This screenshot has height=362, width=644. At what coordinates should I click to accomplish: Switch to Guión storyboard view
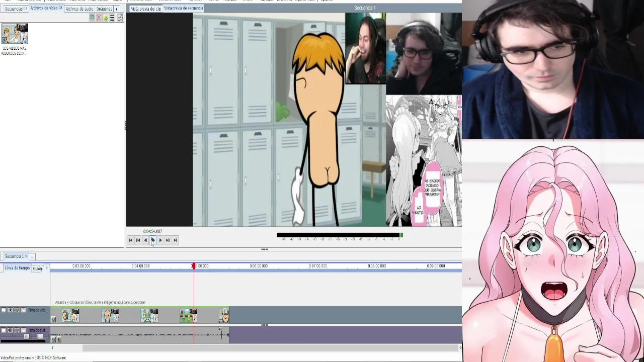38,269
